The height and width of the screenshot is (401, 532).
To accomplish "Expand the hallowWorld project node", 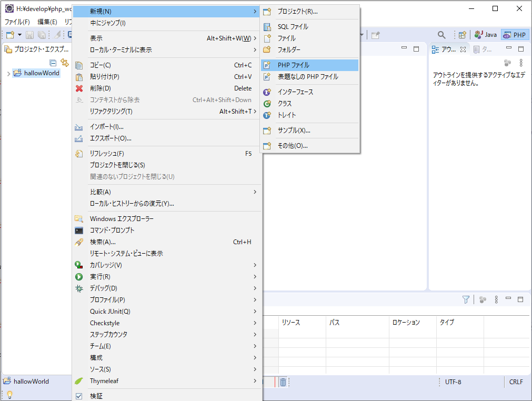I will [8, 73].
